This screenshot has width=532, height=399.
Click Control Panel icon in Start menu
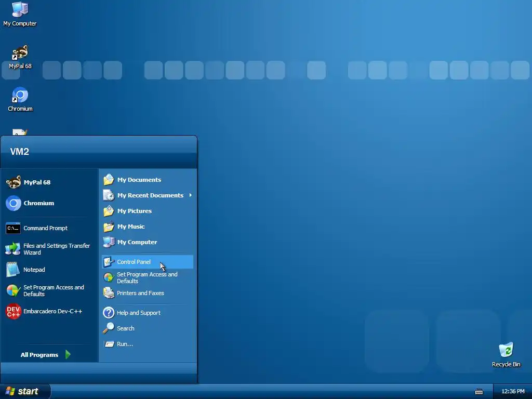[x=109, y=262]
